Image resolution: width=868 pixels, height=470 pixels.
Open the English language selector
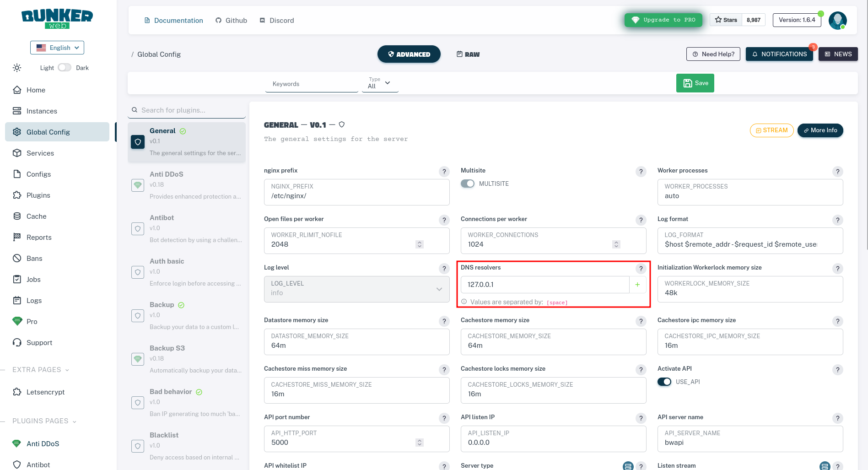[57, 47]
